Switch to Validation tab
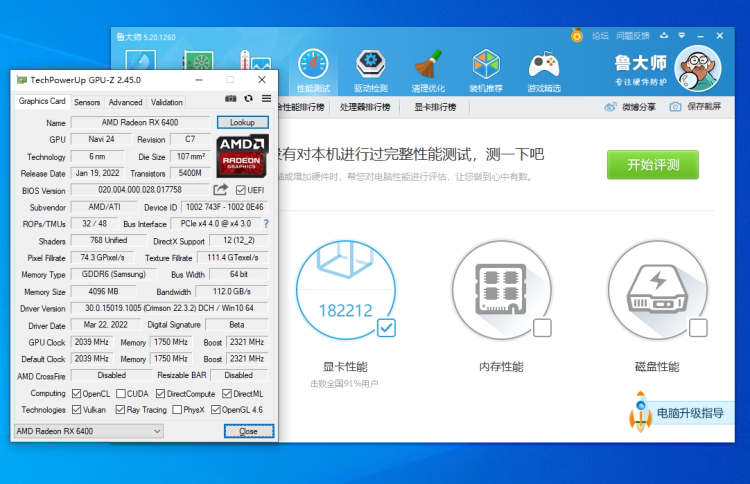Screen dimensions: 750x484 tap(166, 102)
